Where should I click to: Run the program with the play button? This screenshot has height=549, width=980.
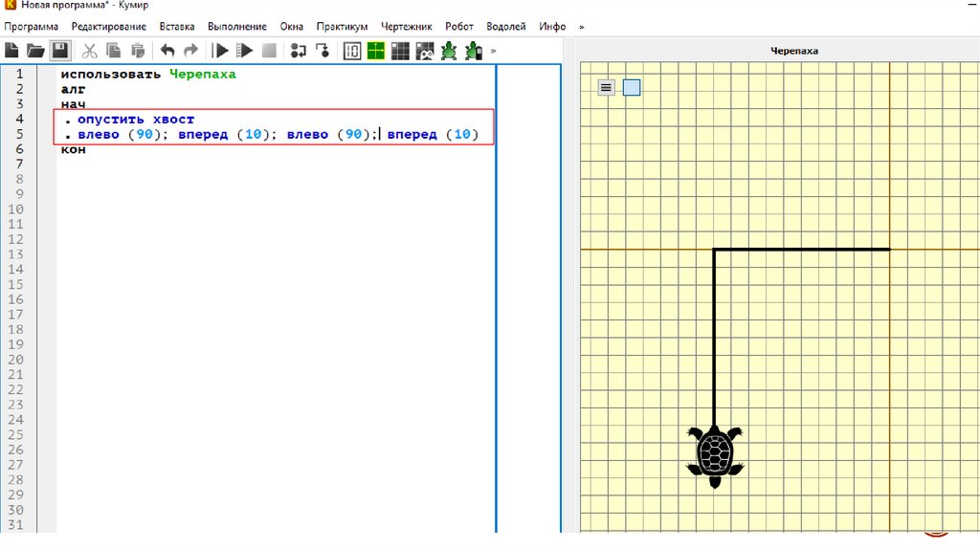[220, 51]
